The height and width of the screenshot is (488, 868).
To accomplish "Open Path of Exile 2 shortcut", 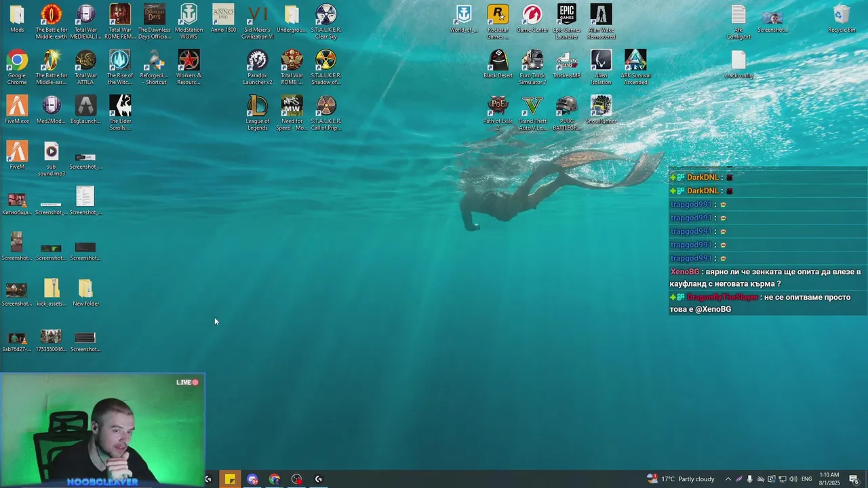I will click(498, 113).
